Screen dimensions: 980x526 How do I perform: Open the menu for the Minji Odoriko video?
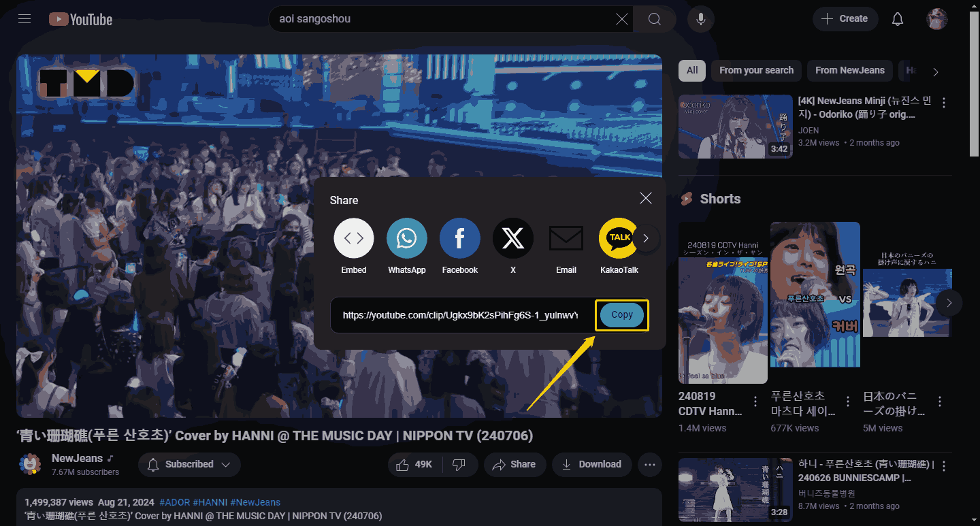944,103
